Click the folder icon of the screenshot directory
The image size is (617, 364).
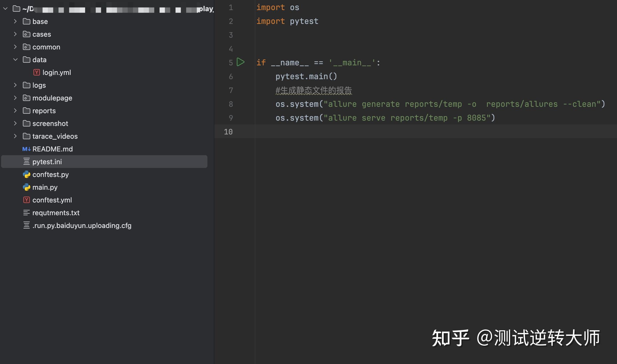[26, 124]
